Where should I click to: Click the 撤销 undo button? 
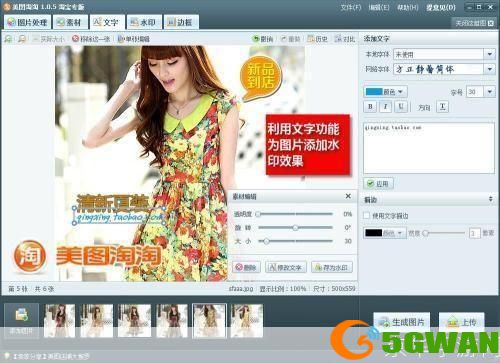(x=263, y=39)
